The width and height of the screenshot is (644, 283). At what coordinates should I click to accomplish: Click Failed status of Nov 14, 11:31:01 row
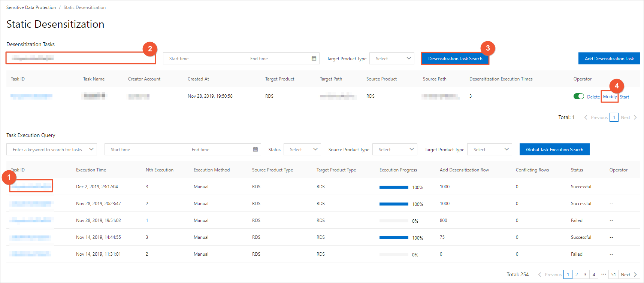coord(577,254)
